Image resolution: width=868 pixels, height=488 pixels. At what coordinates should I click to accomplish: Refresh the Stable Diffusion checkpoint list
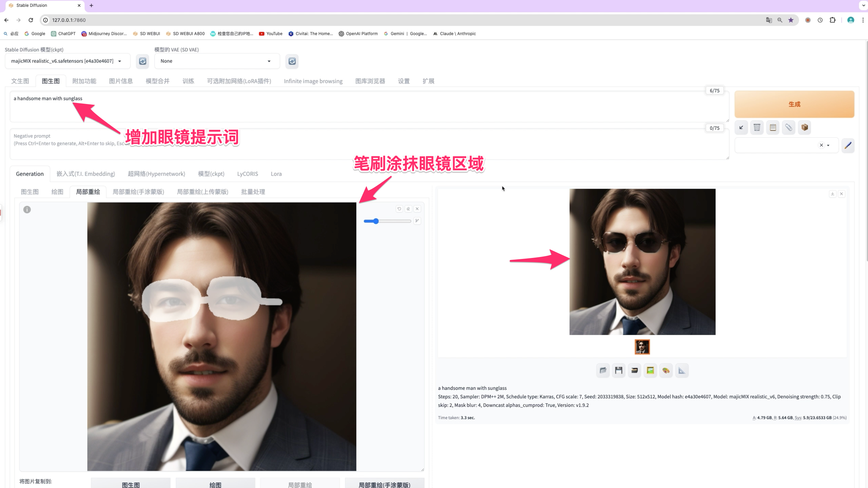coord(143,61)
